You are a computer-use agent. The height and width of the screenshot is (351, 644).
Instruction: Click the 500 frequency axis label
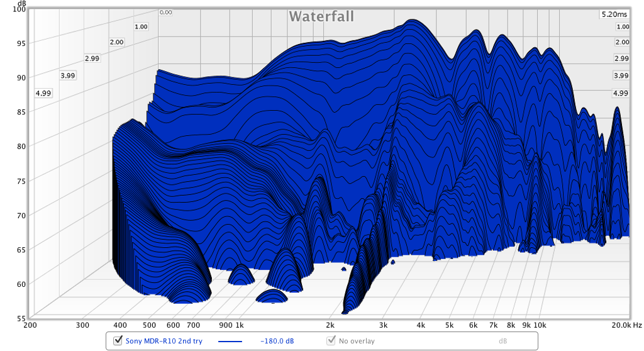149,325
